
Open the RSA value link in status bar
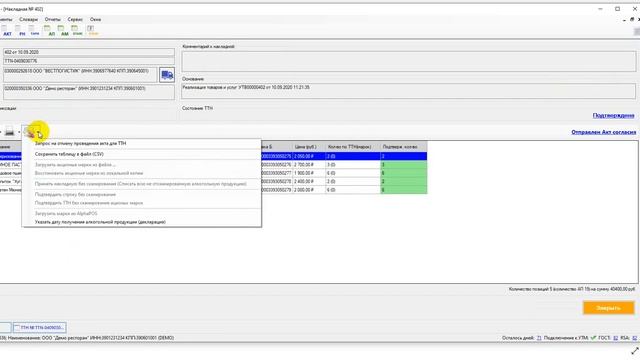point(635,338)
